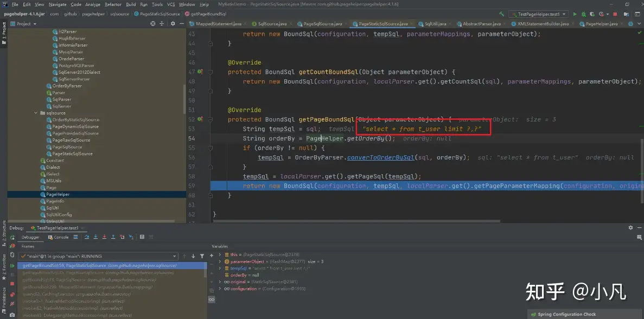Start debugging with the bug icon
644x319 pixels.
583,14
